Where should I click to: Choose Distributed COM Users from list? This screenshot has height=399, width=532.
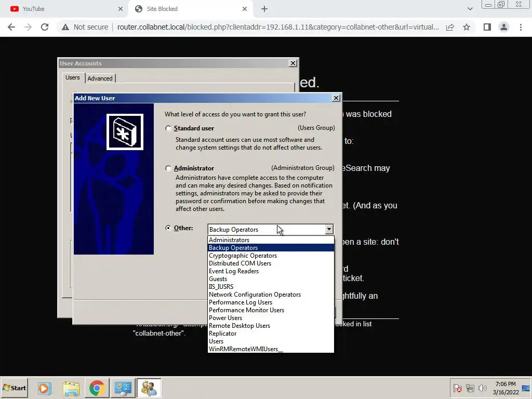click(x=271, y=263)
